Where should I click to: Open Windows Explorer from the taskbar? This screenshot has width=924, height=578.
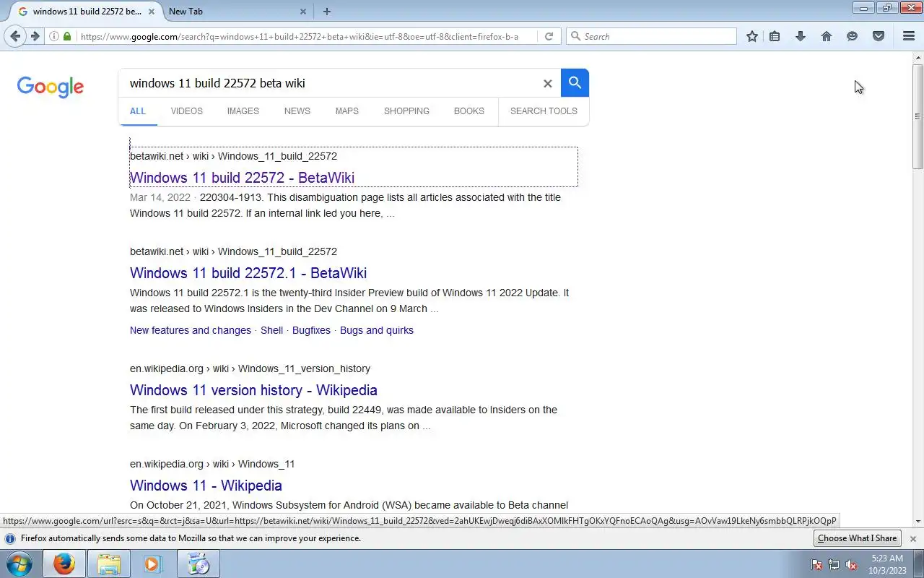click(x=108, y=564)
